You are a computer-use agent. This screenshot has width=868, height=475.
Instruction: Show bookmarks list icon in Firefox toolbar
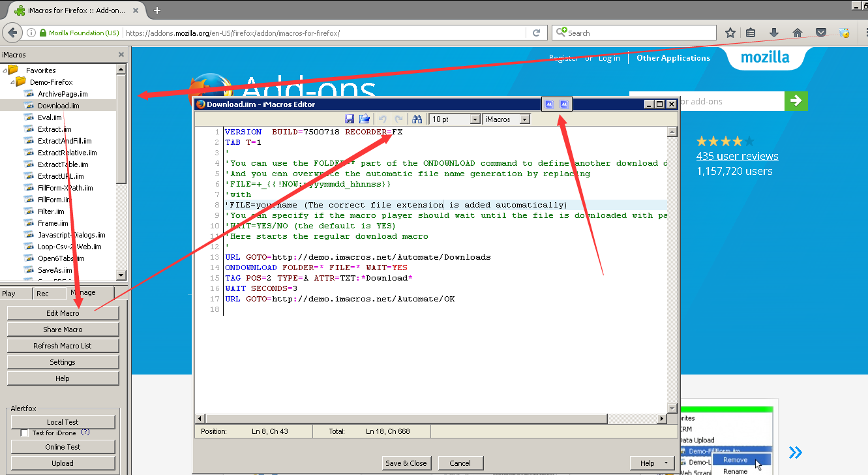tap(751, 33)
